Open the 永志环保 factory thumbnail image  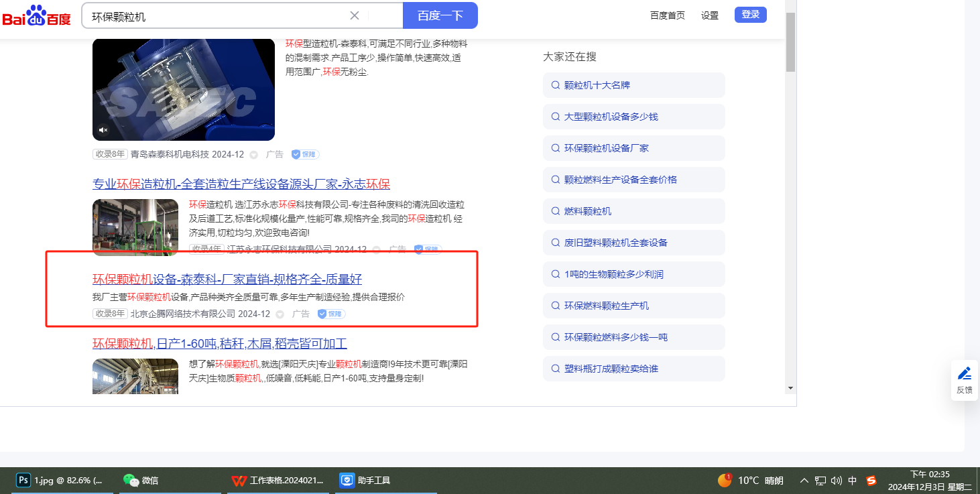pos(135,227)
